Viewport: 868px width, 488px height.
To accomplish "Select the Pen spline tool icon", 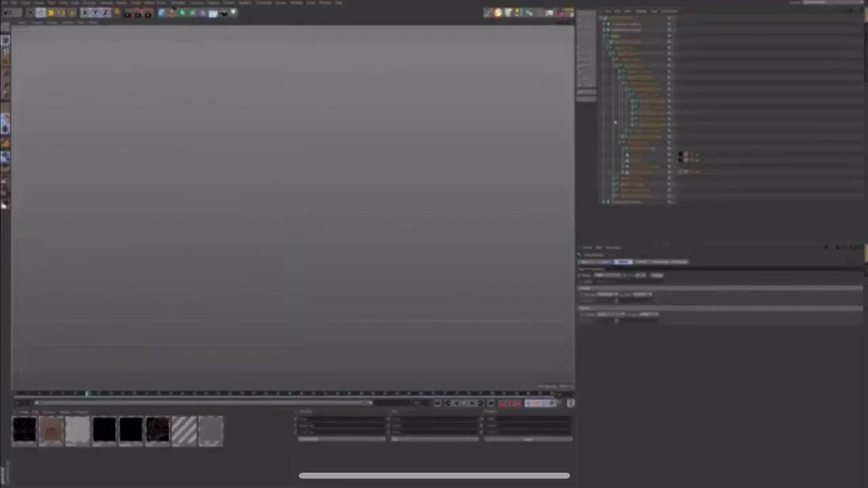I will (x=171, y=13).
